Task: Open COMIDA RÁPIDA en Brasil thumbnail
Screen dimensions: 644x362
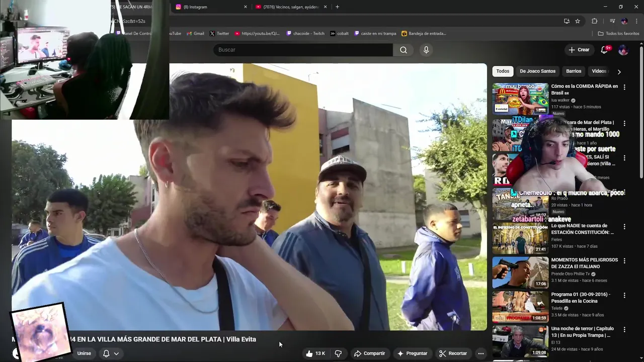Action: (x=520, y=99)
